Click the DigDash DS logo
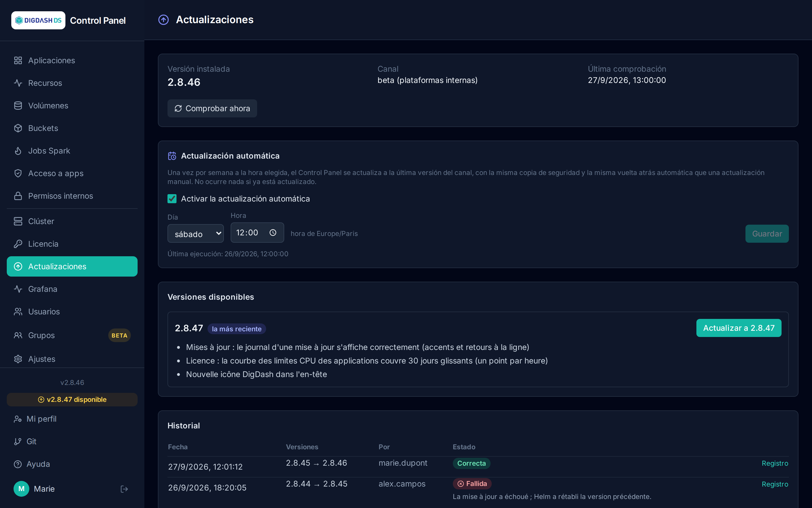 pyautogui.click(x=38, y=21)
